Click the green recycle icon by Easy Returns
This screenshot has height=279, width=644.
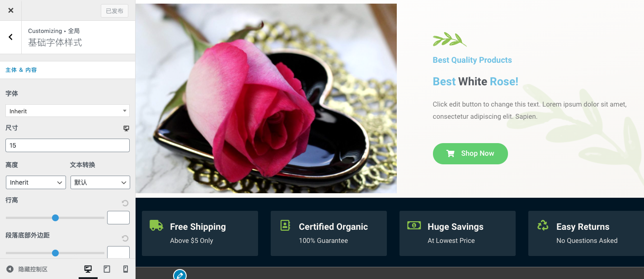(x=543, y=225)
